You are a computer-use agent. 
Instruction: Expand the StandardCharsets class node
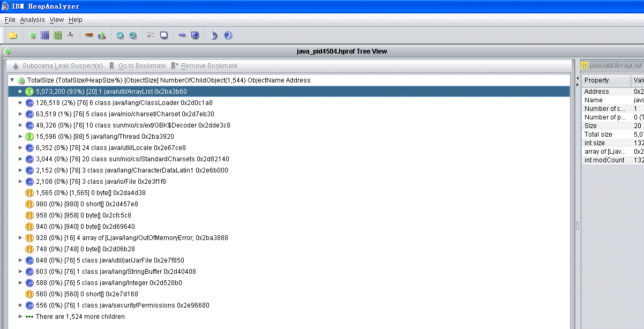click(20, 159)
